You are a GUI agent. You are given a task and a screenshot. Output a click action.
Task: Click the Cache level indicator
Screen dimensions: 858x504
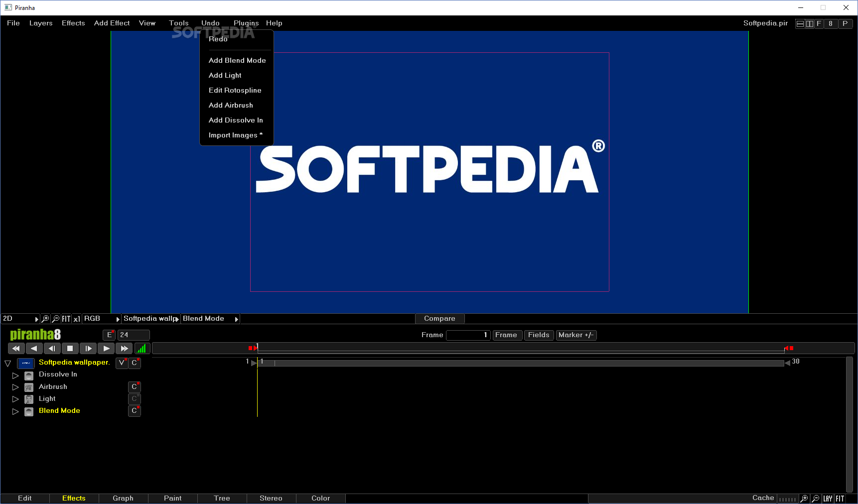point(787,499)
